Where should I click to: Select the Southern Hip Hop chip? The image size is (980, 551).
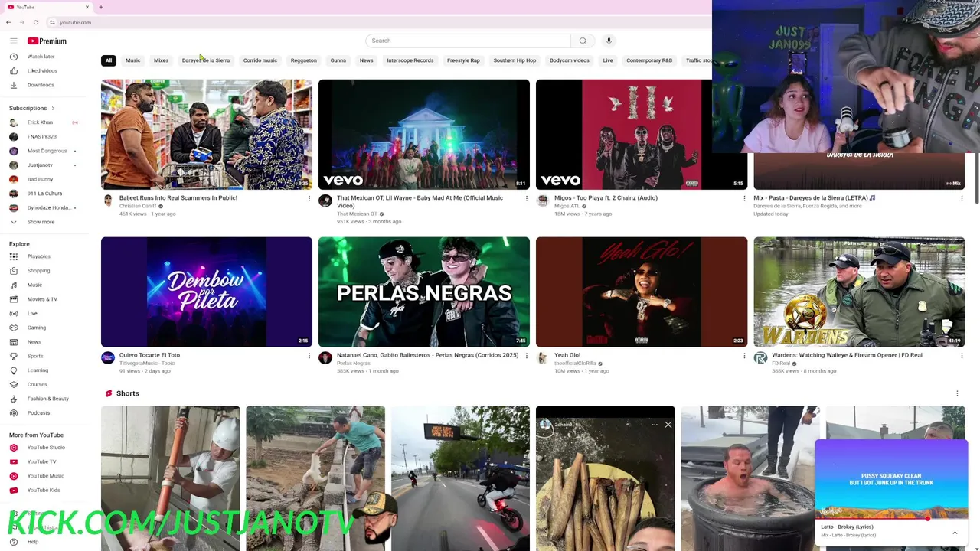514,60
